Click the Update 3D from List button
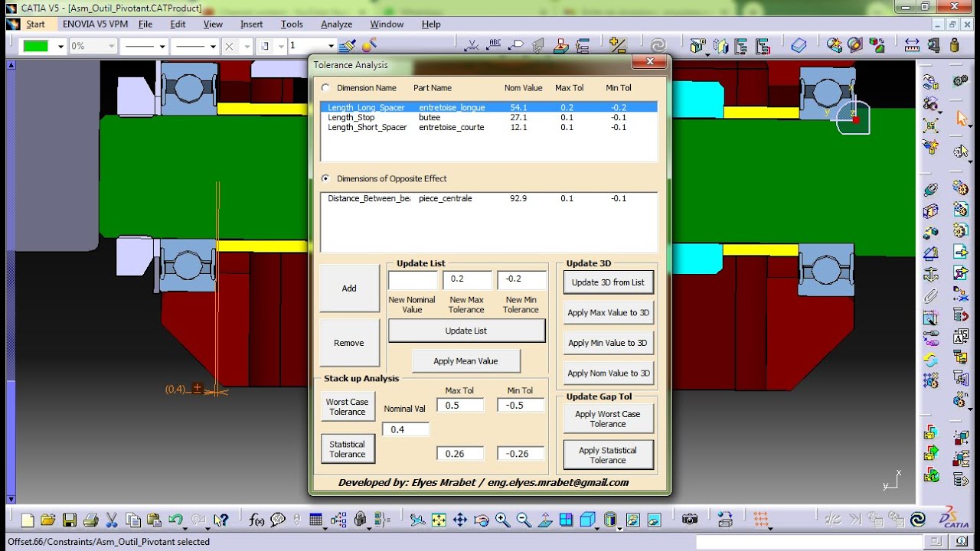 [609, 282]
